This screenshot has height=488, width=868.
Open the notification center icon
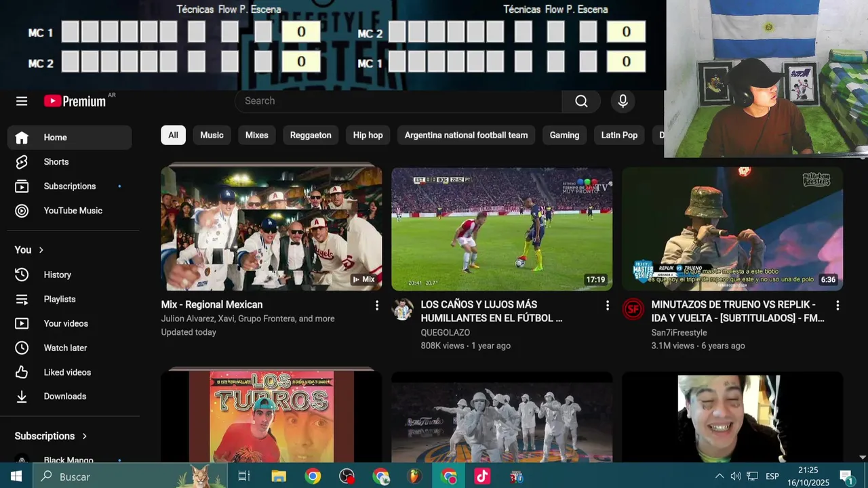(846, 476)
